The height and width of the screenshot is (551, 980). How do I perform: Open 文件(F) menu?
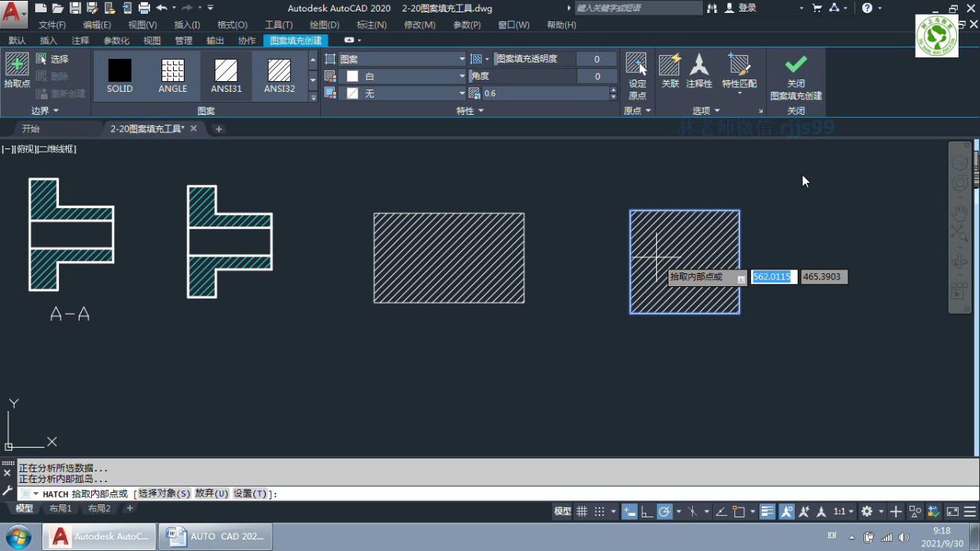point(52,24)
